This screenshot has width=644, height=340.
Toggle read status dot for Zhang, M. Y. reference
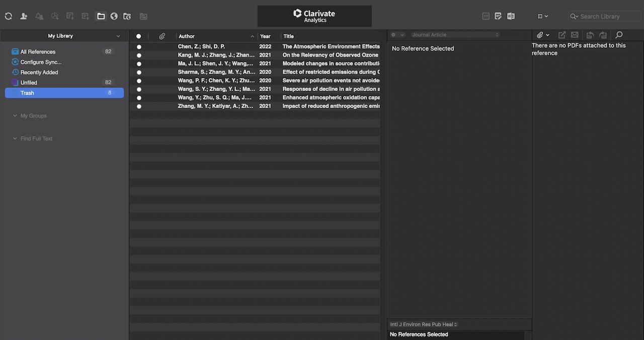coord(139,107)
